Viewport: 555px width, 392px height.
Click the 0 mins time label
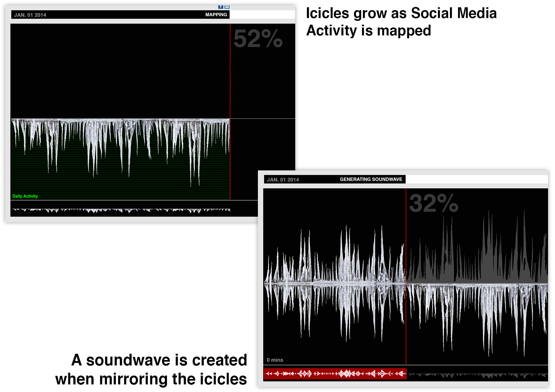pos(275,360)
